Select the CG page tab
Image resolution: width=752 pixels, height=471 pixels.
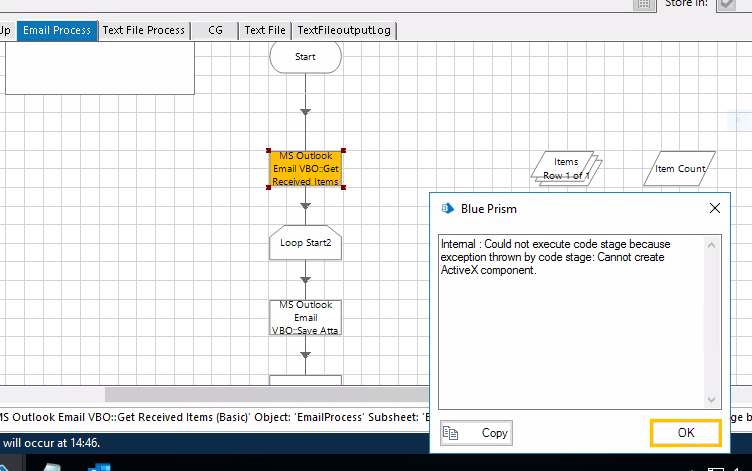pos(215,31)
